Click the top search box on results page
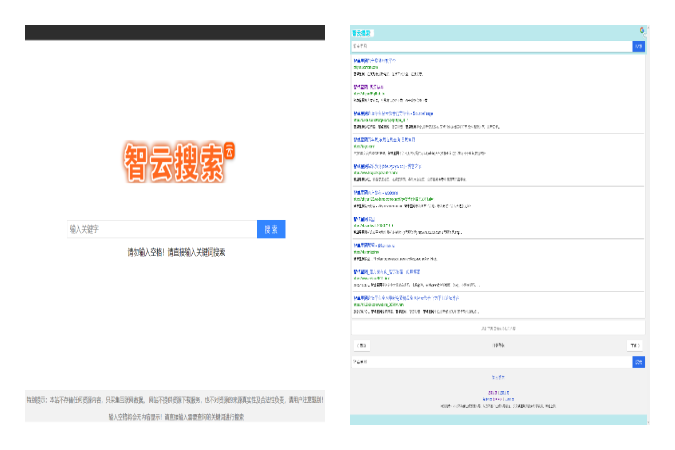The height and width of the screenshot is (450, 675). click(x=491, y=45)
